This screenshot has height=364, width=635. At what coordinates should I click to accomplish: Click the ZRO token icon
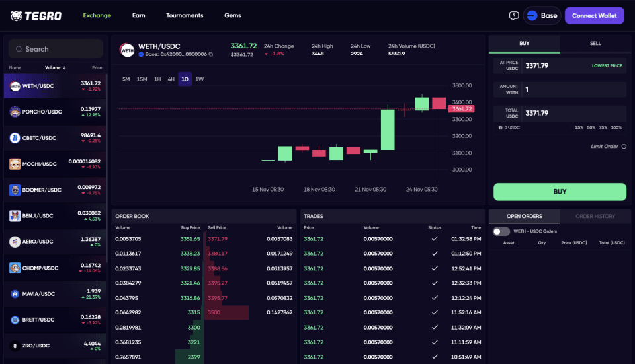coord(15,346)
